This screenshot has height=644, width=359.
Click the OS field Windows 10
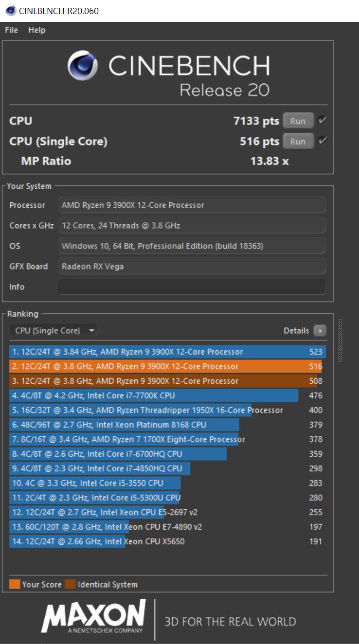[192, 246]
